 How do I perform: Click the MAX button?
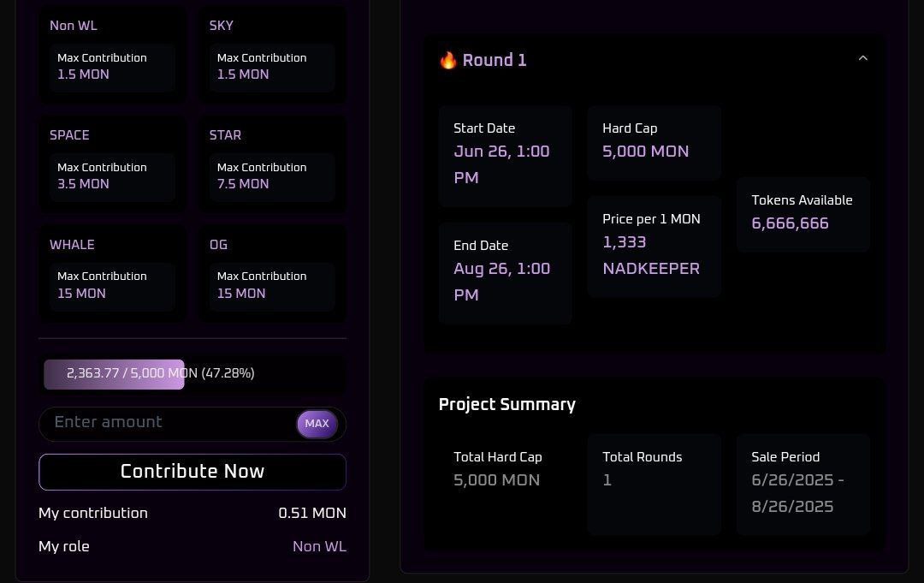tap(317, 423)
